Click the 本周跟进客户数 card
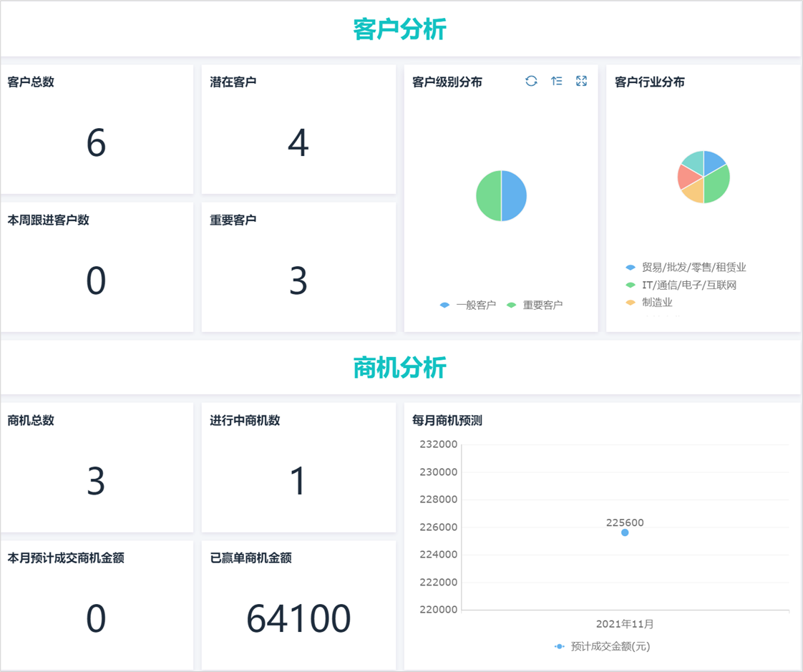The height and width of the screenshot is (672, 803). [97, 268]
